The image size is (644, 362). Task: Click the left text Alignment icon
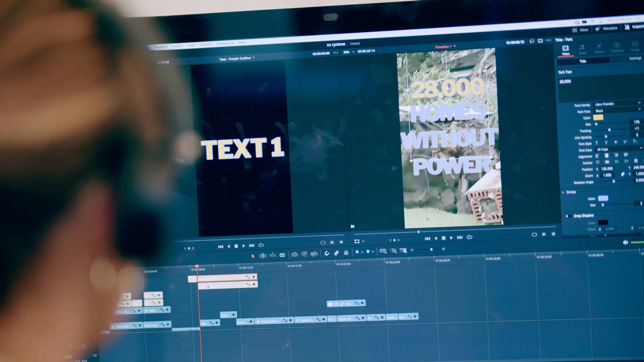tap(598, 155)
